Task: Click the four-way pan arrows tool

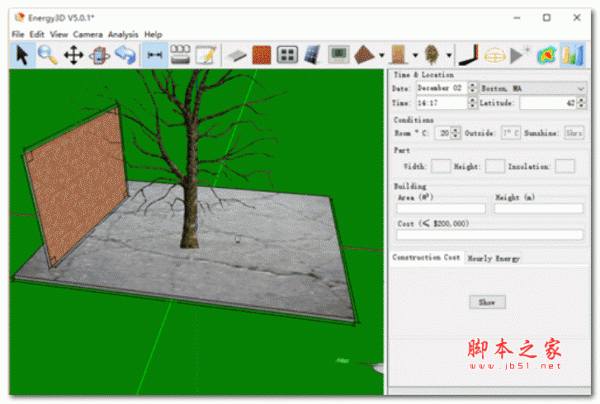Action: tap(73, 54)
